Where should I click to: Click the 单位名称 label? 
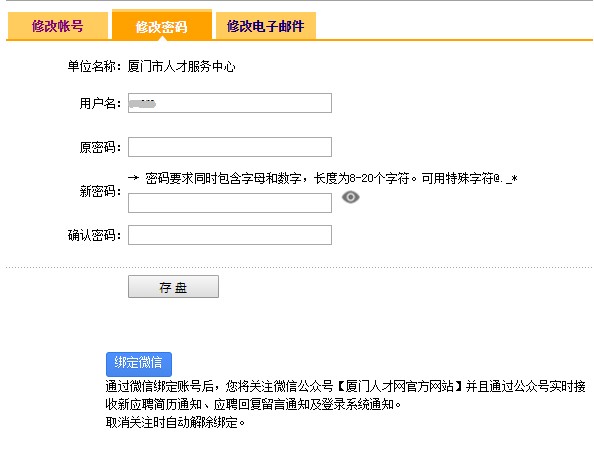click(x=94, y=67)
